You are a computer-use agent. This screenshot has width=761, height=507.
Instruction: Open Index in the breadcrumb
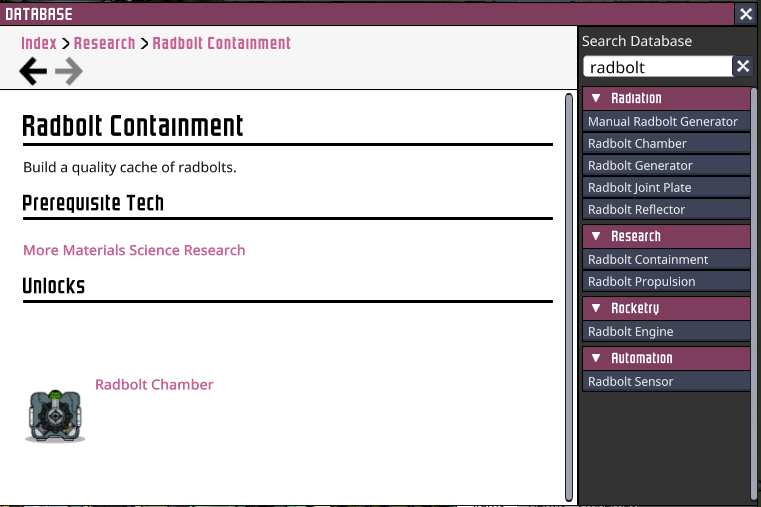coord(39,43)
